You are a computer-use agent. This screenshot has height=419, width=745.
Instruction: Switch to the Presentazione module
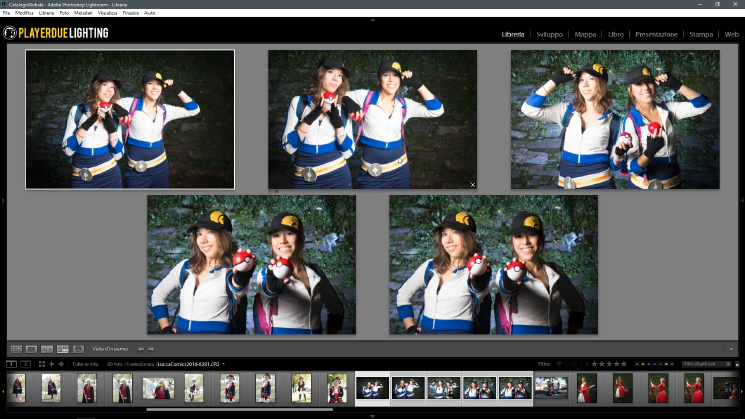pyautogui.click(x=657, y=34)
